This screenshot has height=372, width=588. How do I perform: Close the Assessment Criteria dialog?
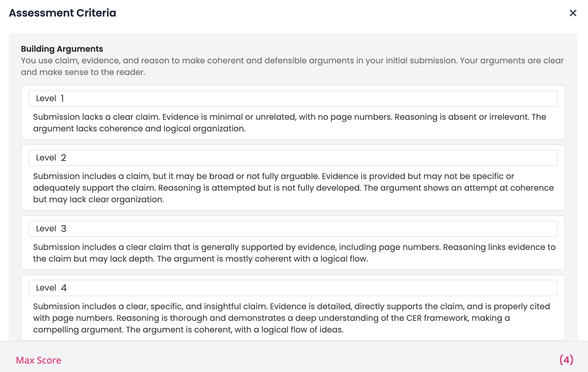pyautogui.click(x=573, y=13)
